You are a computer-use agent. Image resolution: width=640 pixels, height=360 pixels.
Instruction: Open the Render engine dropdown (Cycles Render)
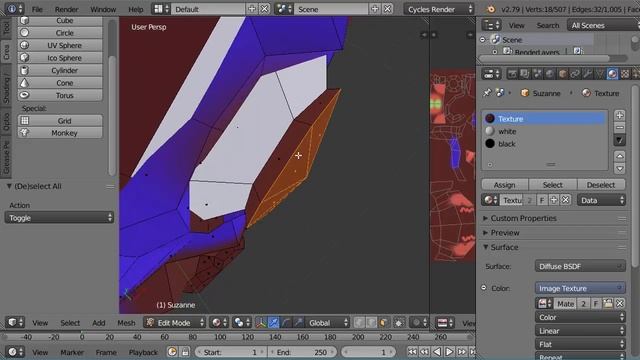[439, 9]
